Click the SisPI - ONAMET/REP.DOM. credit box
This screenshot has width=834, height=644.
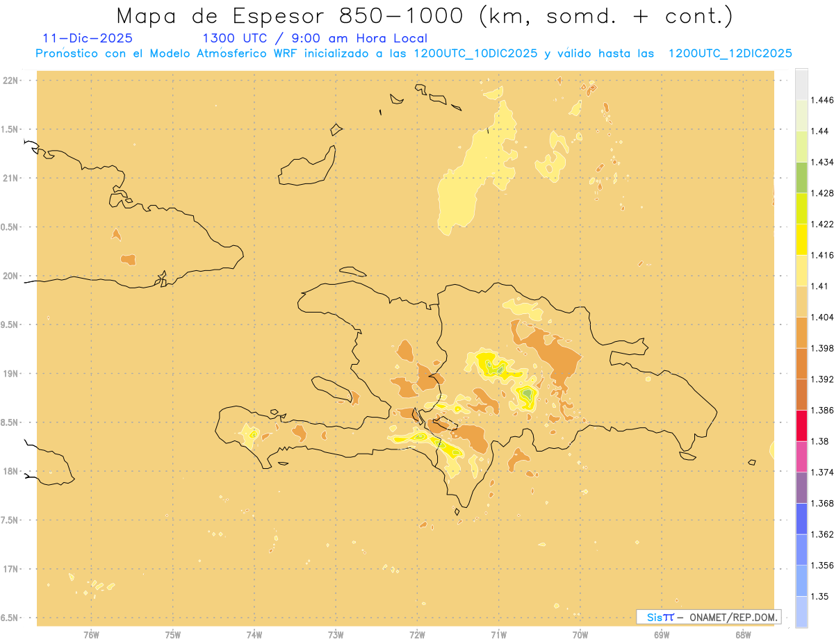pos(708,617)
